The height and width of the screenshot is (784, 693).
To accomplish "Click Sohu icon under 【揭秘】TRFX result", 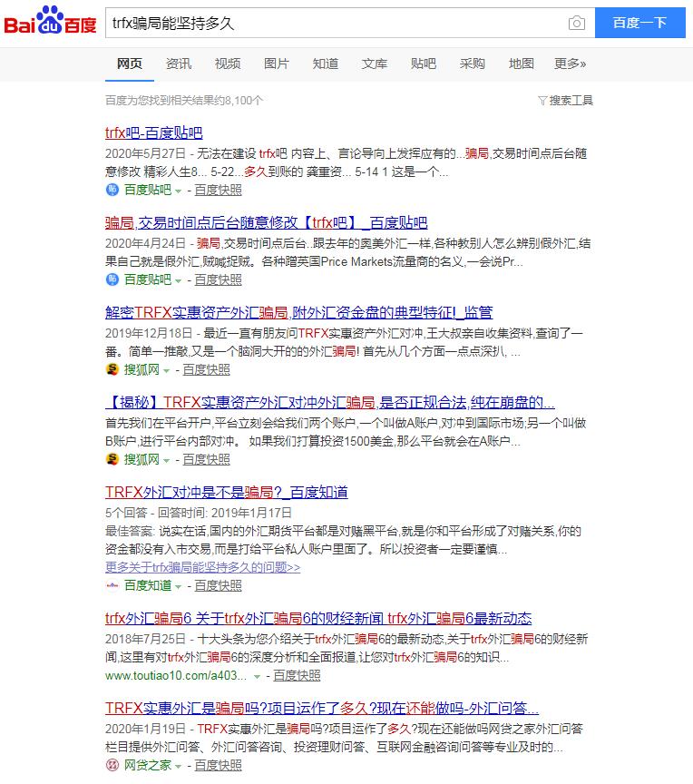I will pyautogui.click(x=112, y=459).
